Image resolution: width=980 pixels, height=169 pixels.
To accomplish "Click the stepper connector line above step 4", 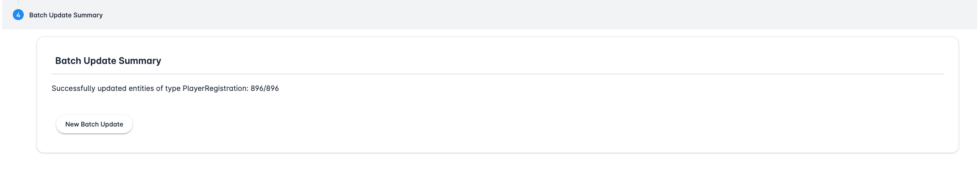I will 18,3.
